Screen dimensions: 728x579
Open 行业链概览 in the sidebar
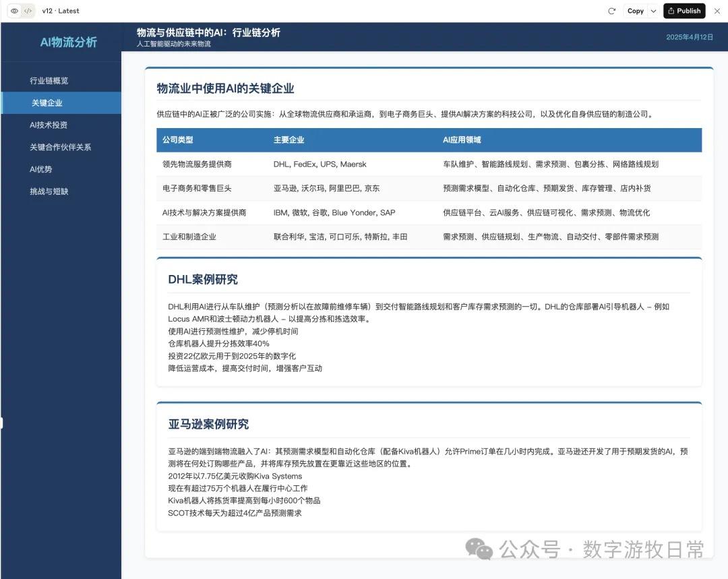(x=49, y=81)
